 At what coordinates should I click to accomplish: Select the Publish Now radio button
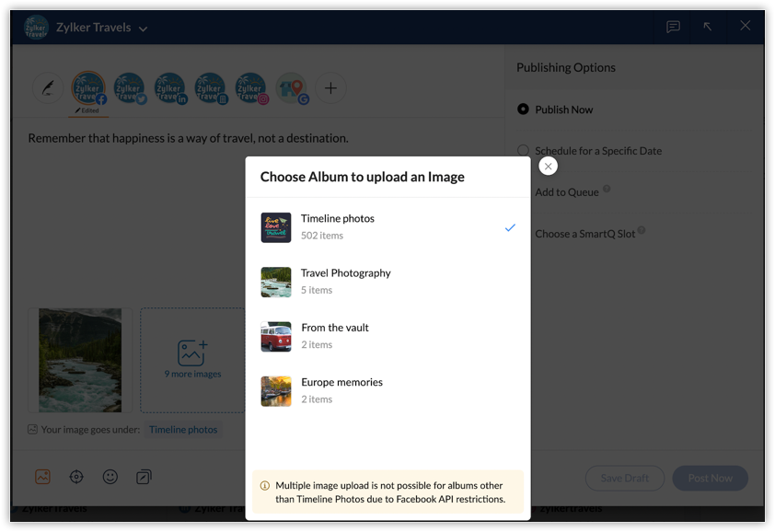[x=523, y=109]
